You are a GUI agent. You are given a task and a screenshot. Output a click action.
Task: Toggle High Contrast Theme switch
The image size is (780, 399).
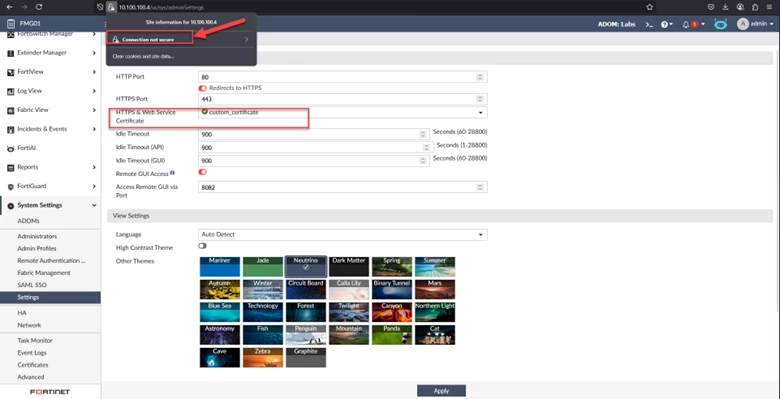[x=202, y=246]
